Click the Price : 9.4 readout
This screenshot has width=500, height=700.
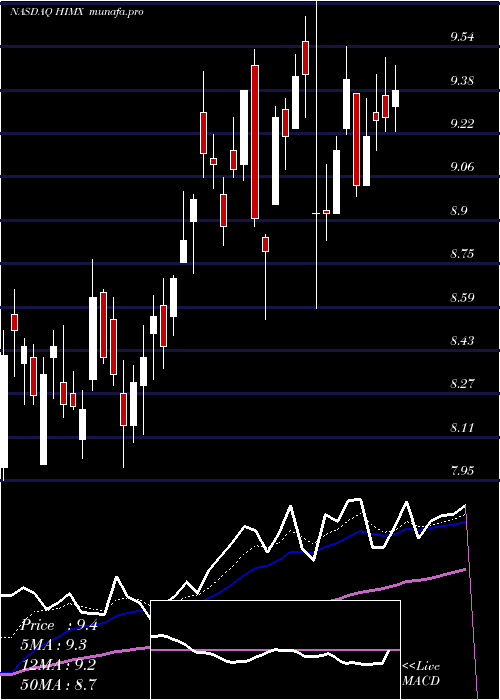[59, 625]
